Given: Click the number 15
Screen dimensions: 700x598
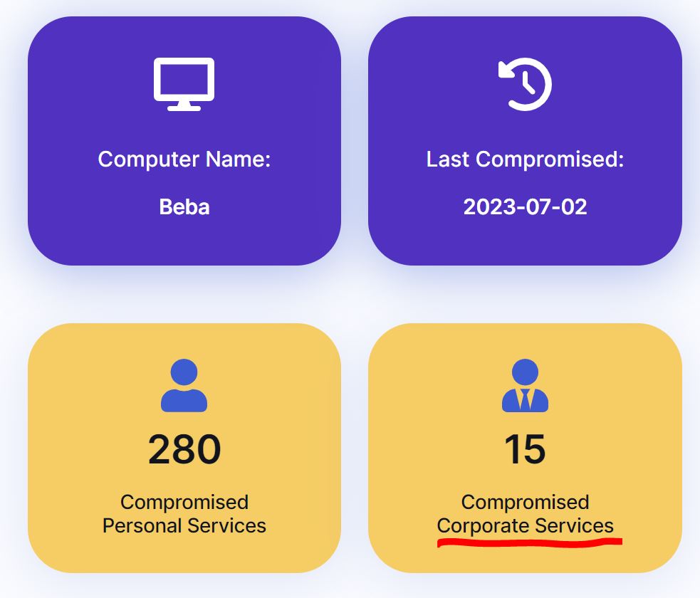Looking at the screenshot, I should click(x=525, y=449).
